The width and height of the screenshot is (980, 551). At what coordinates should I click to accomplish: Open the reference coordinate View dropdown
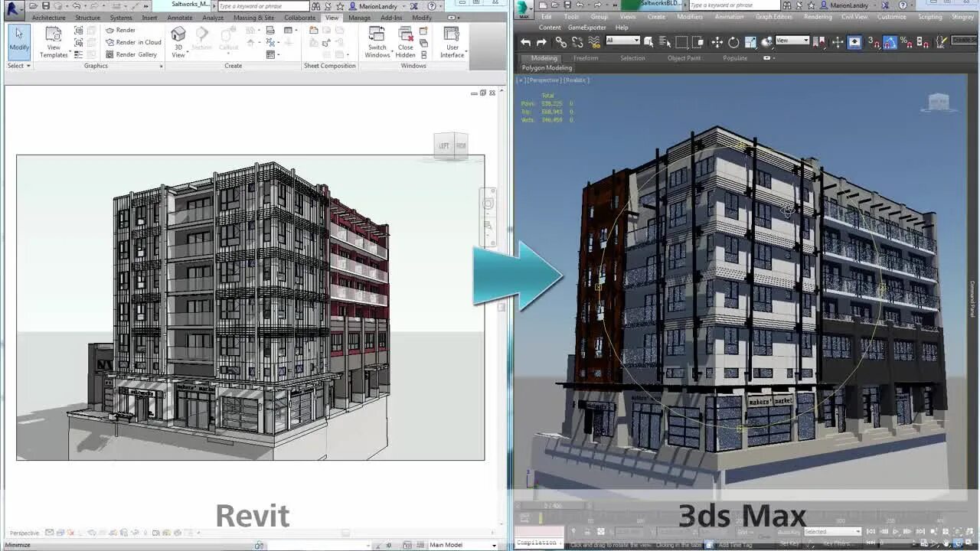(x=792, y=41)
